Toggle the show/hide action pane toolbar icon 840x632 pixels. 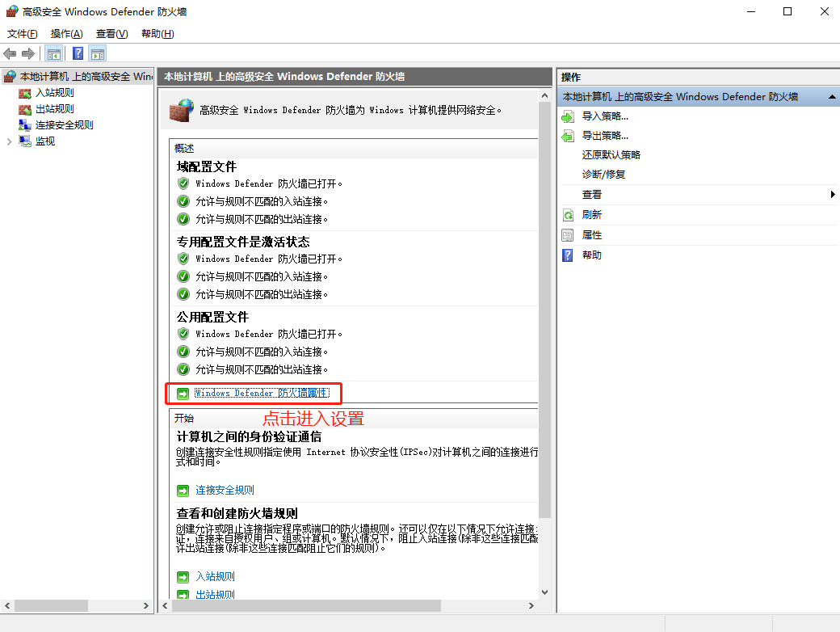pos(98,53)
